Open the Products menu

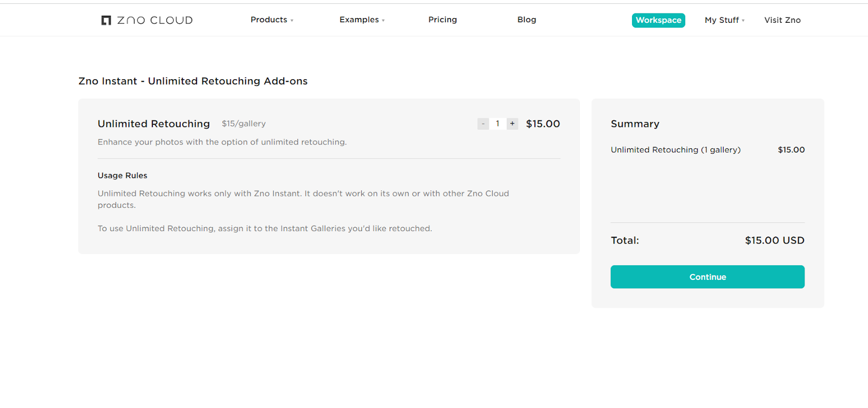pos(269,20)
